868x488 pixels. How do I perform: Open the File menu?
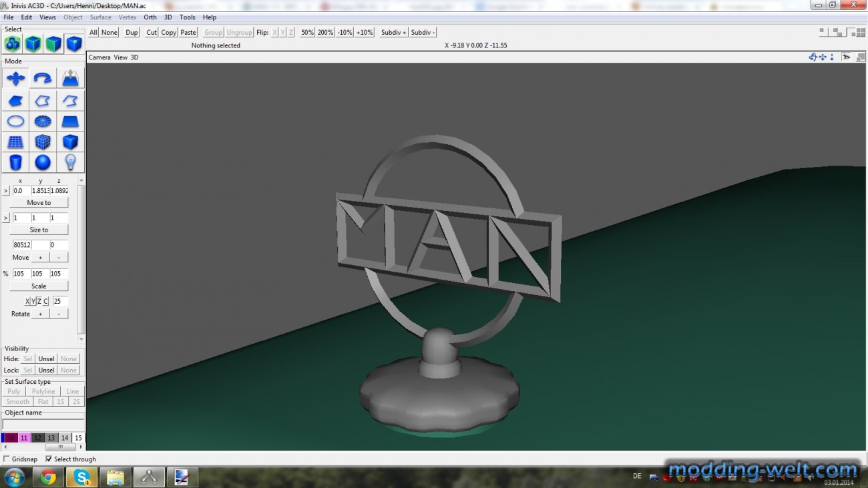pos(9,17)
